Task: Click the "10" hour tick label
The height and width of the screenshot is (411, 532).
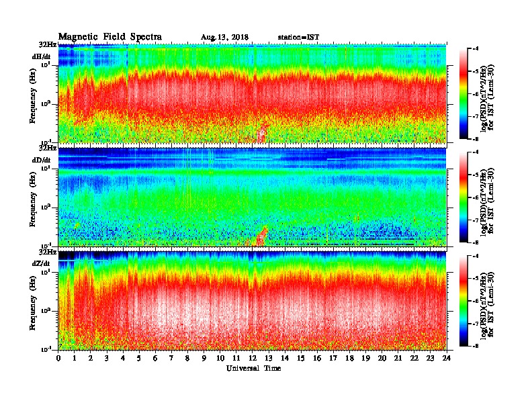Action: point(220,358)
